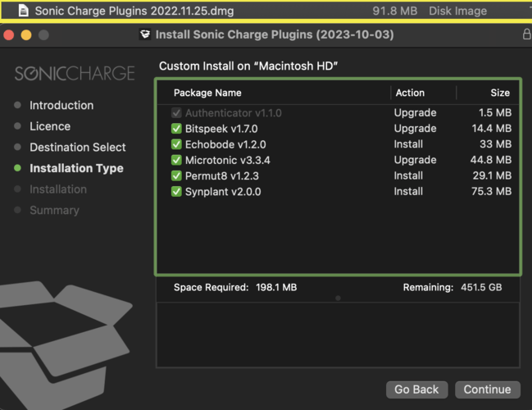Click the disk image file icon in Finder

(x=23, y=11)
